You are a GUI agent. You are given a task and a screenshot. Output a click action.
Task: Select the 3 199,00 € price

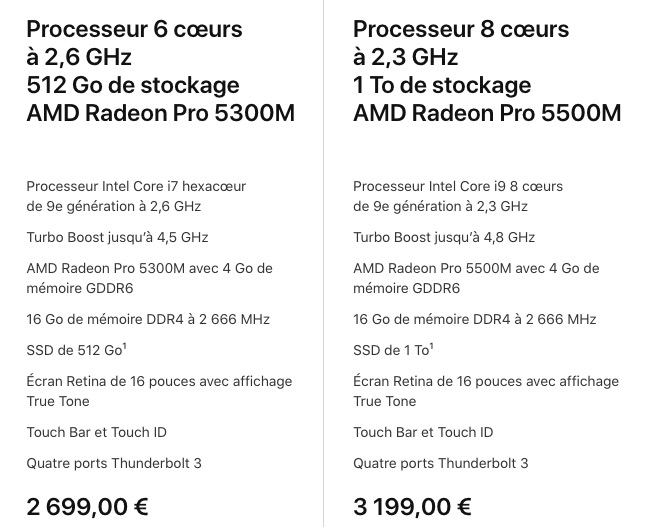pos(413,506)
